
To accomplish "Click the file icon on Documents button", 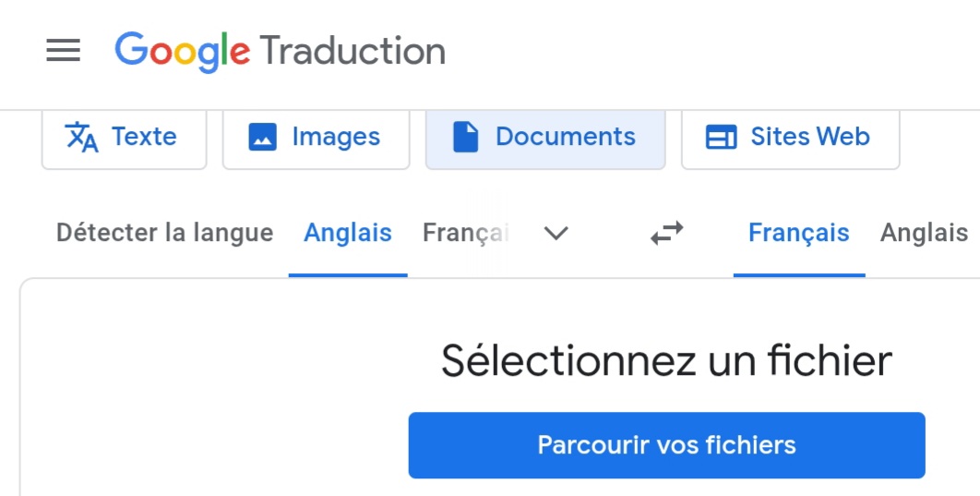I will click(466, 138).
